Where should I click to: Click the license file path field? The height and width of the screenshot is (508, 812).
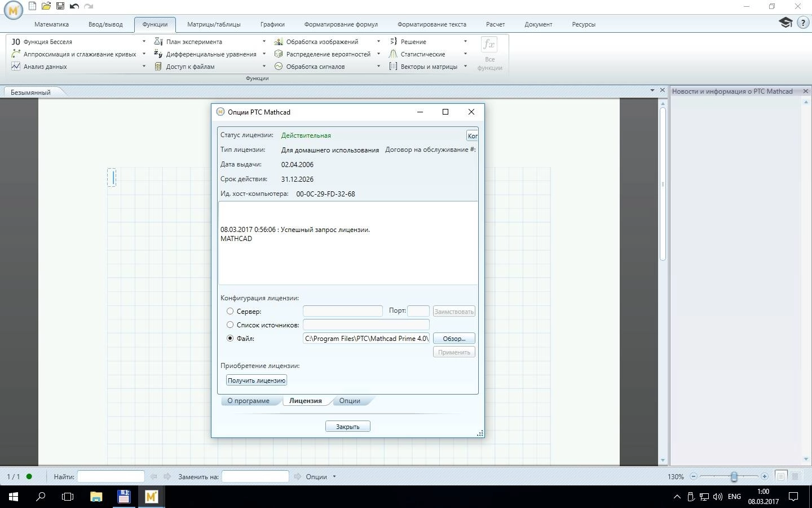point(366,338)
